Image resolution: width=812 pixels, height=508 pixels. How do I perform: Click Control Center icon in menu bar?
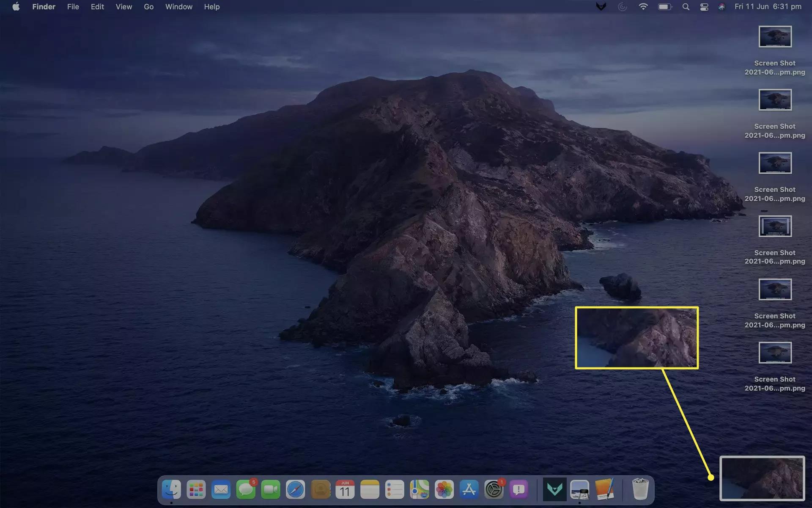coord(705,7)
